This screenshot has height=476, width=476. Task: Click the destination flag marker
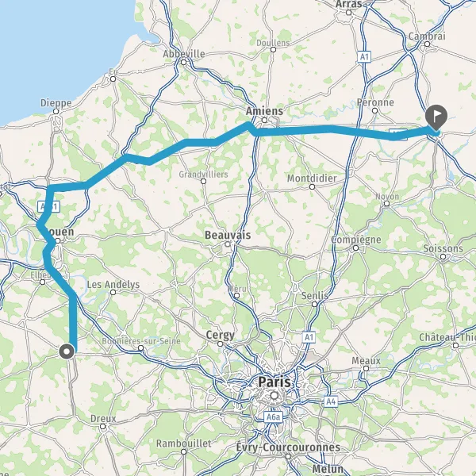[x=436, y=117]
